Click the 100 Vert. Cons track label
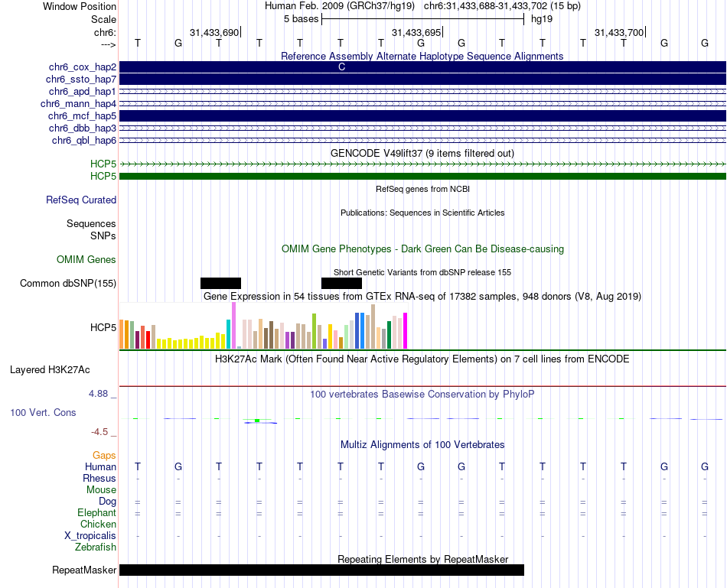727x588 pixels. pos(43,412)
